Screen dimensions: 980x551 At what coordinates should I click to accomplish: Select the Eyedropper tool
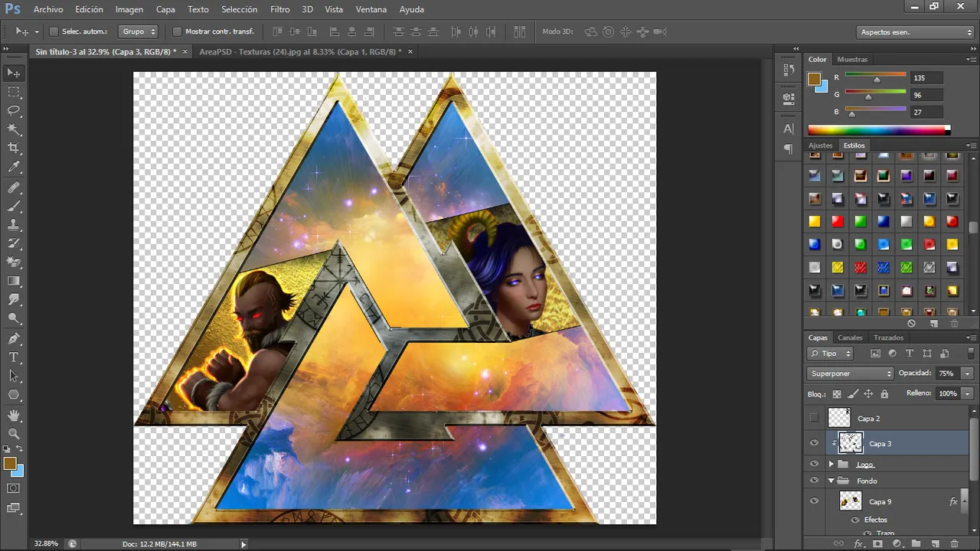click(x=14, y=167)
